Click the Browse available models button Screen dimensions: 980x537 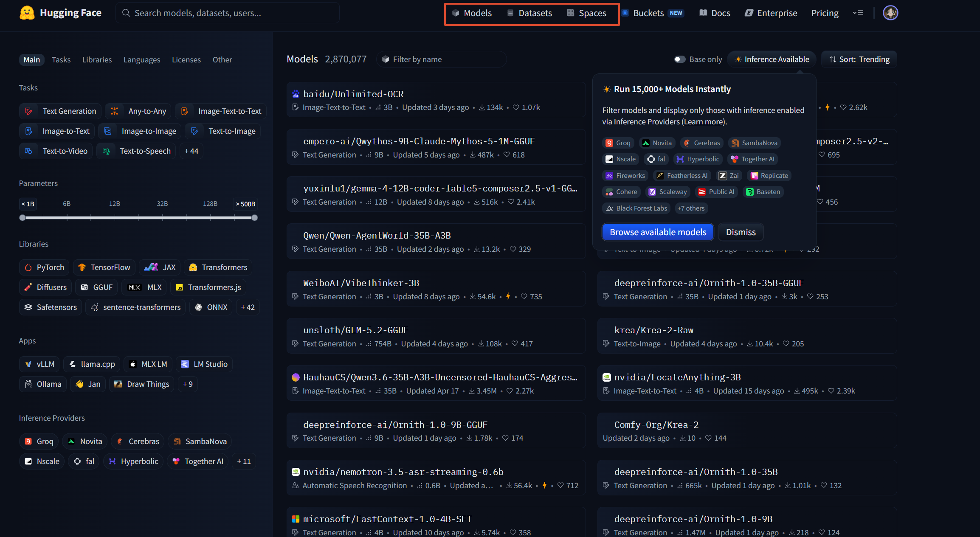658,232
